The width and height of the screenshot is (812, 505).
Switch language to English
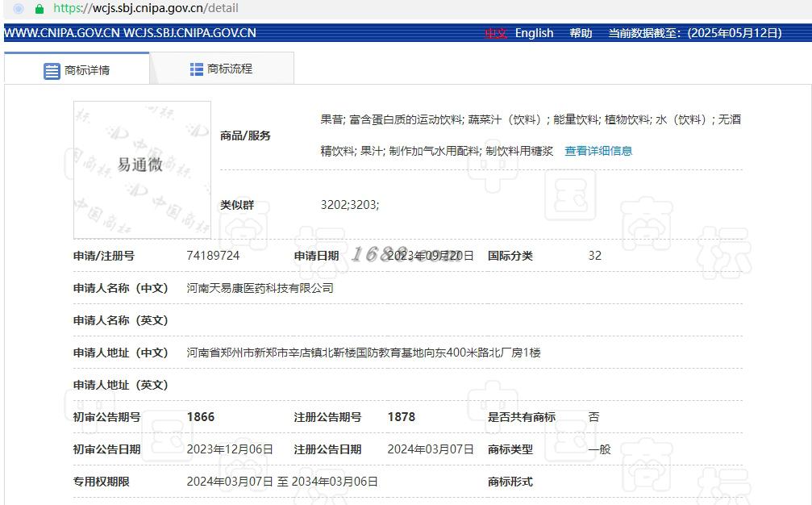[534, 33]
